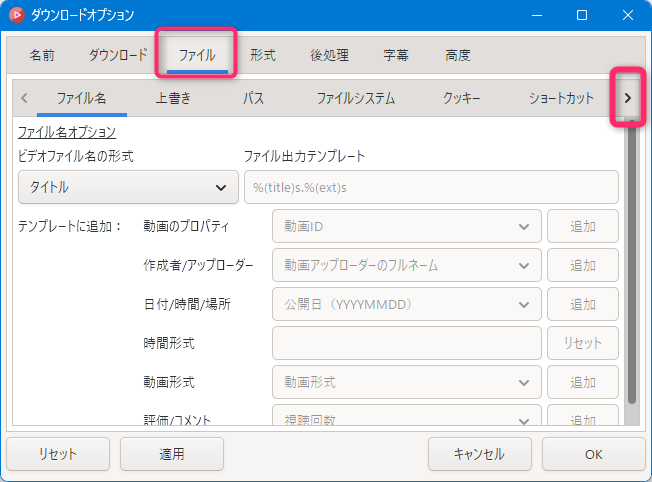Open the ダウンロード tab
Viewport: 652px width, 482px height.
click(118, 56)
